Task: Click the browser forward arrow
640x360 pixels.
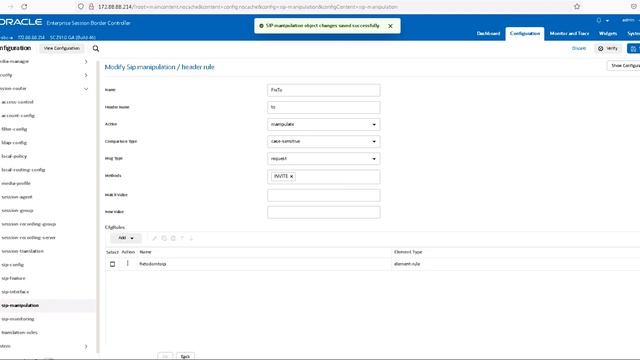Action: [11, 7]
